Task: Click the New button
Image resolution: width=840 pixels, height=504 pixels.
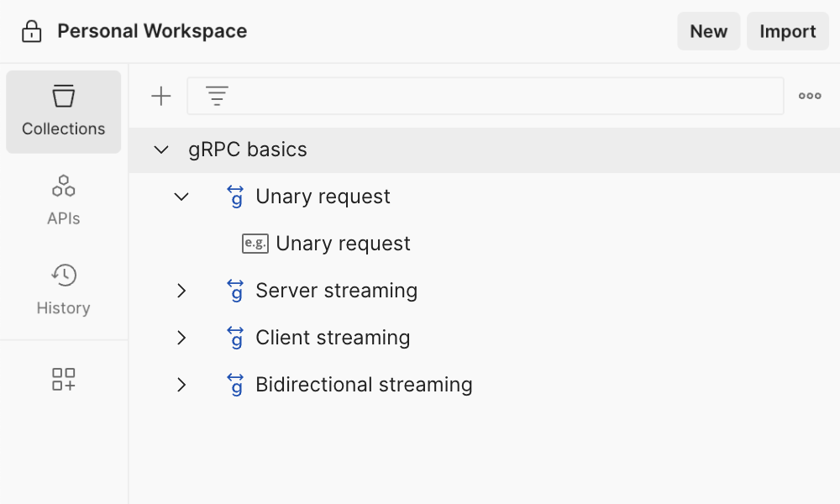Action: (x=708, y=32)
